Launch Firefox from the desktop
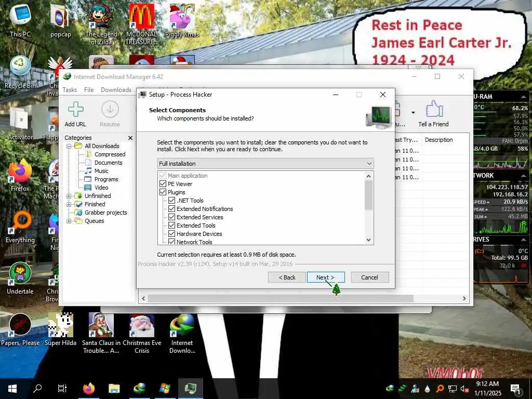 [20, 175]
